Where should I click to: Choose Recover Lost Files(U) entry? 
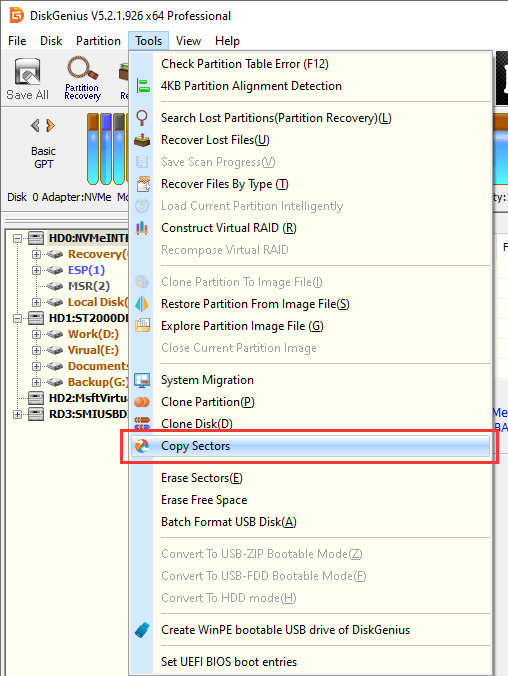(310, 140)
